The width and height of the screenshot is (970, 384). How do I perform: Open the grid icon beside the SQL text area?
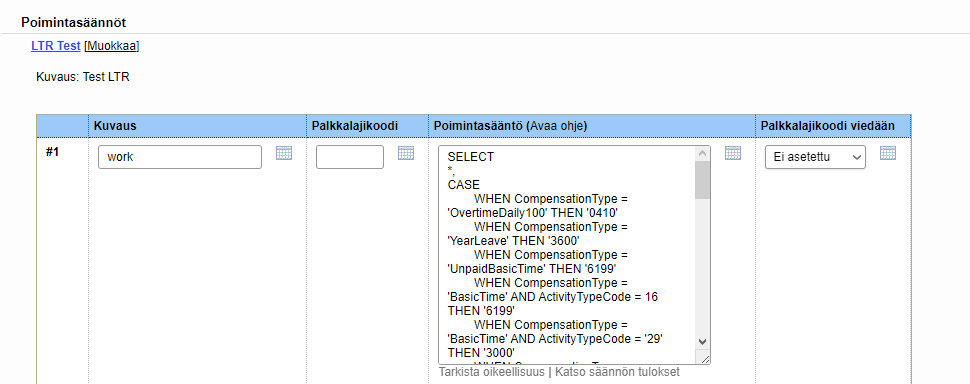tap(732, 153)
